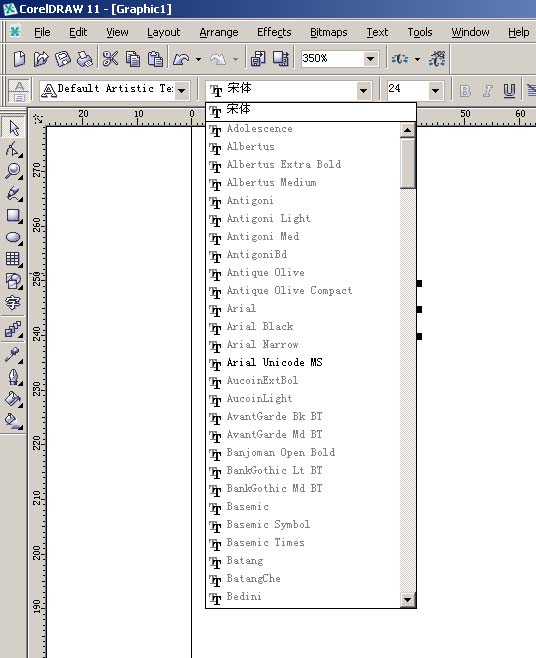Click the font list scroll down arrow
The image size is (536, 658).
[407, 599]
